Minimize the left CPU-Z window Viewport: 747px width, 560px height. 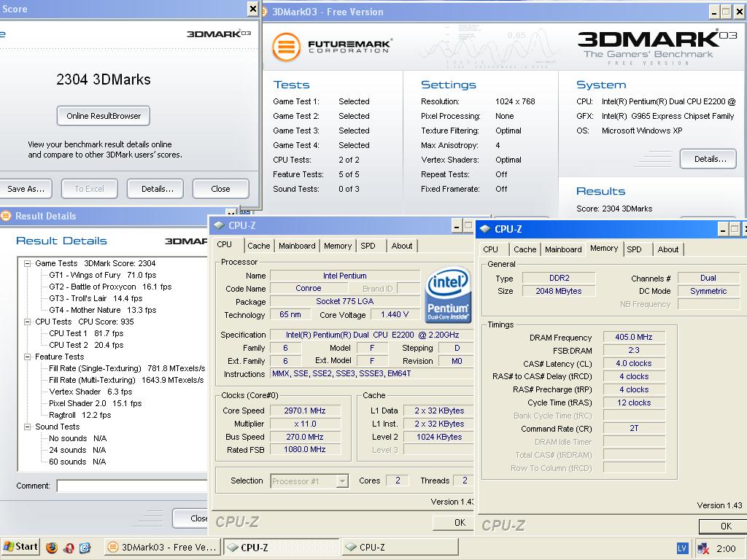coord(457,226)
